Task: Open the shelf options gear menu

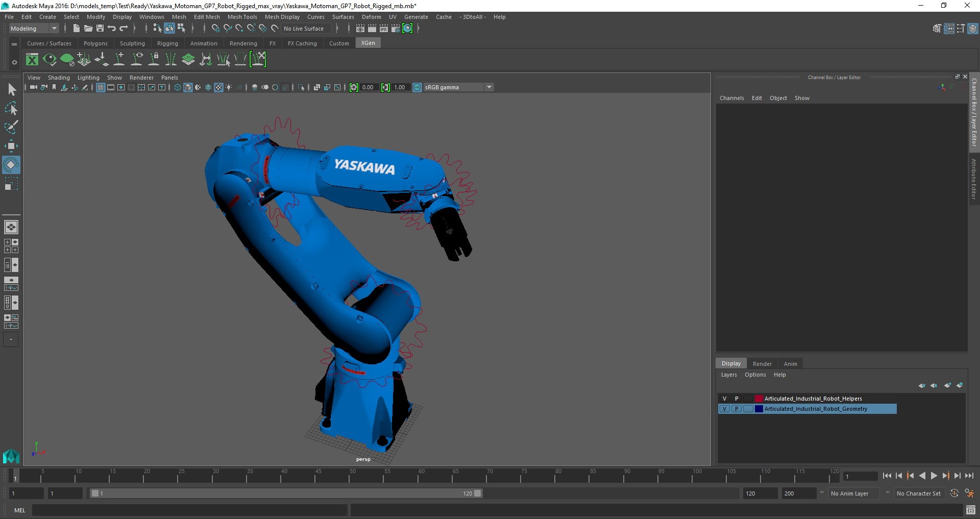Action: [14, 62]
